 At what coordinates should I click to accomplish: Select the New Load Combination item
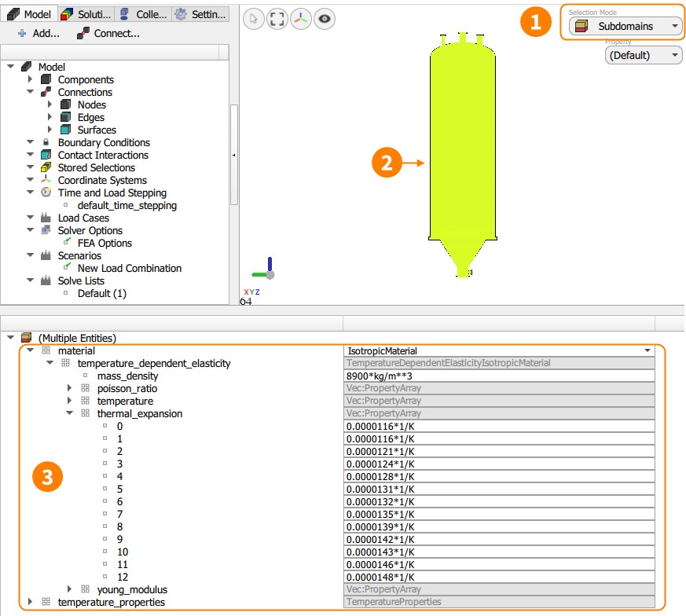[x=130, y=268]
